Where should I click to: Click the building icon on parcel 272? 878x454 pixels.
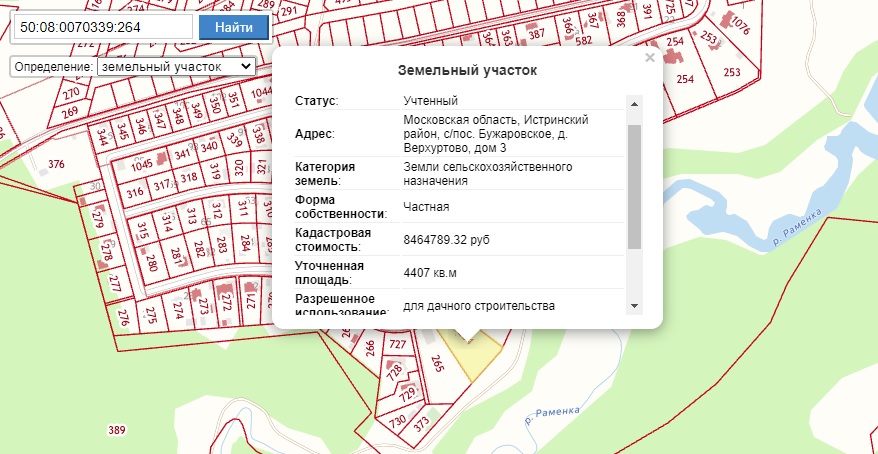pos(225,290)
